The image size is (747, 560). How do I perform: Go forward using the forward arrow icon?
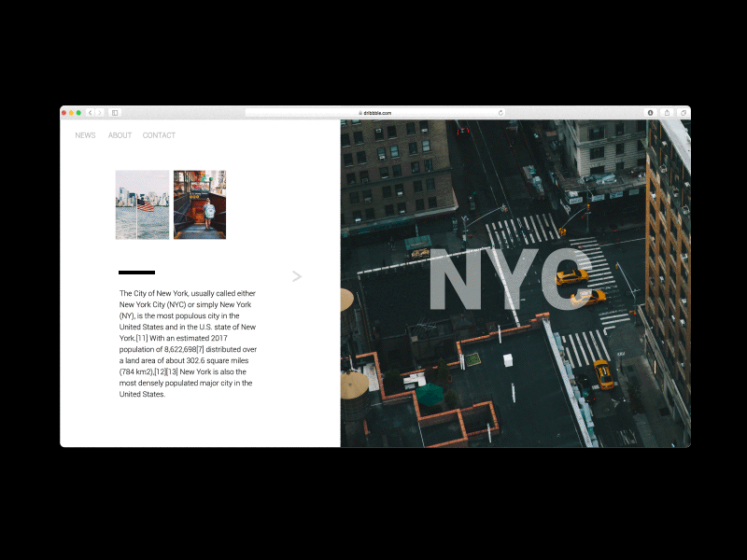click(x=100, y=112)
